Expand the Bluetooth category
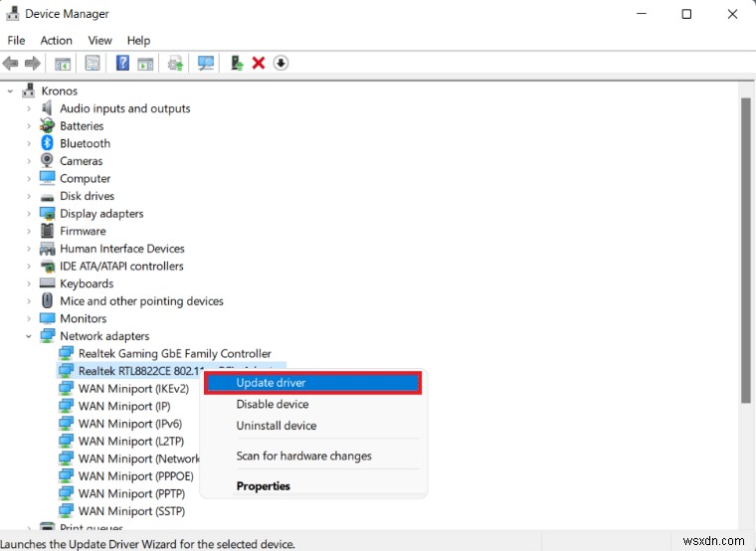Screen dimensions: 756x551 (29, 143)
